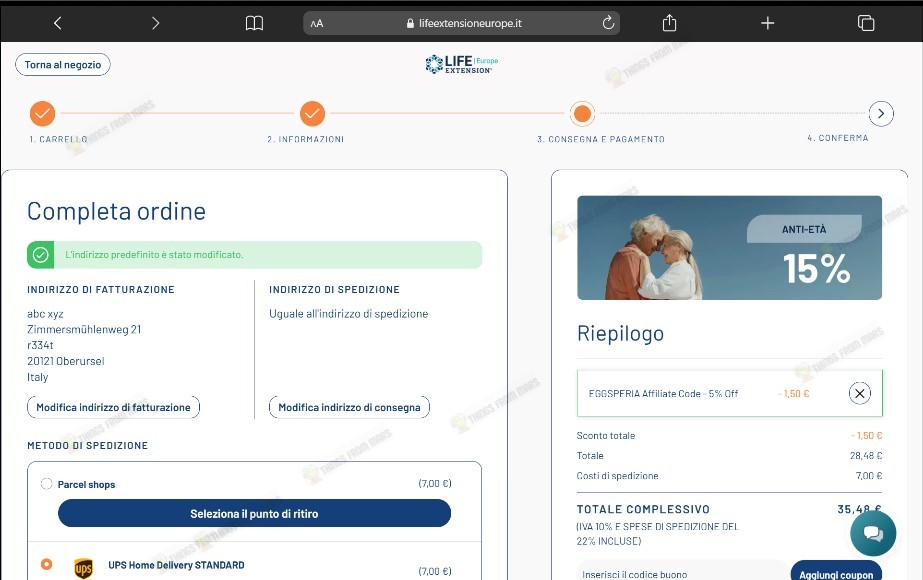The height and width of the screenshot is (580, 923).
Task: Click the 4. CONFERMA step label
Action: point(838,138)
